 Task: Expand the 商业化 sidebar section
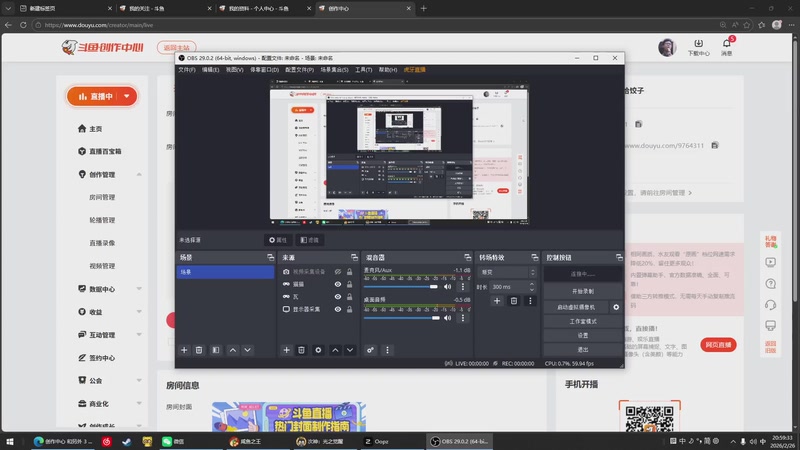(x=139, y=404)
